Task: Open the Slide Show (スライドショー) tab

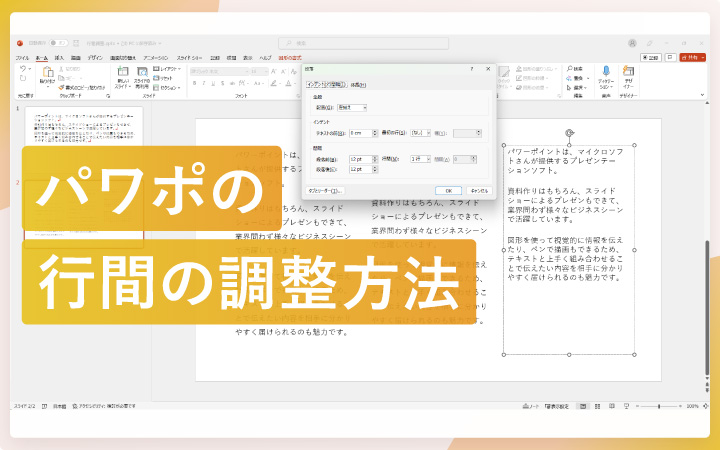Action: (189, 58)
